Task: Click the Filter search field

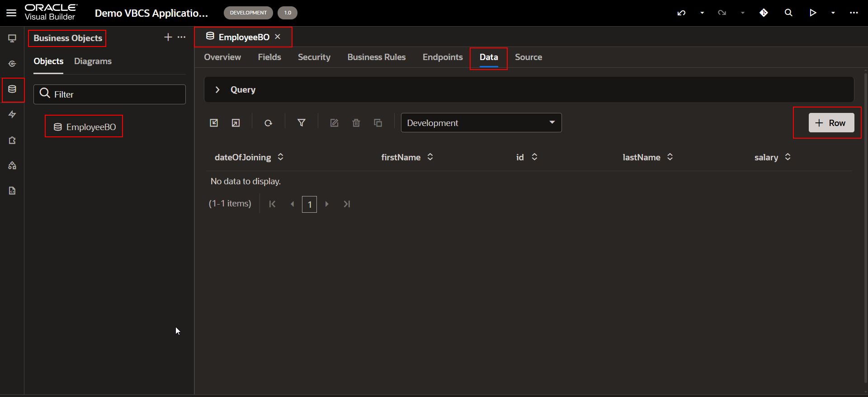Action: tap(109, 94)
